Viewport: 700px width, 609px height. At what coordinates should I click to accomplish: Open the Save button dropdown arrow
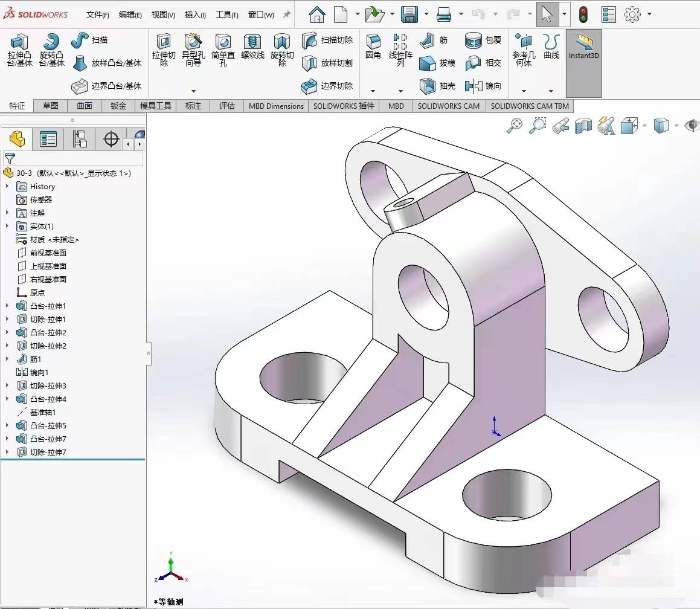[427, 14]
